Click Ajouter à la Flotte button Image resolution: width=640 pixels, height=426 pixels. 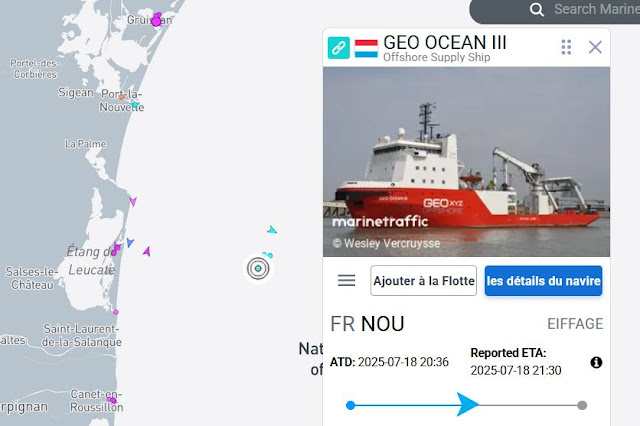tap(424, 281)
